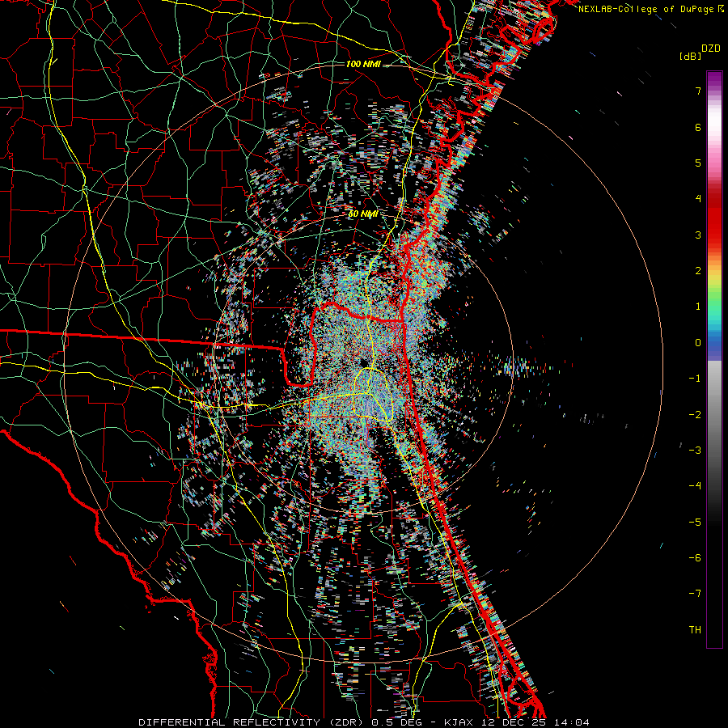Click the 50 NMI range ring label
The image size is (728, 728).
(363, 214)
